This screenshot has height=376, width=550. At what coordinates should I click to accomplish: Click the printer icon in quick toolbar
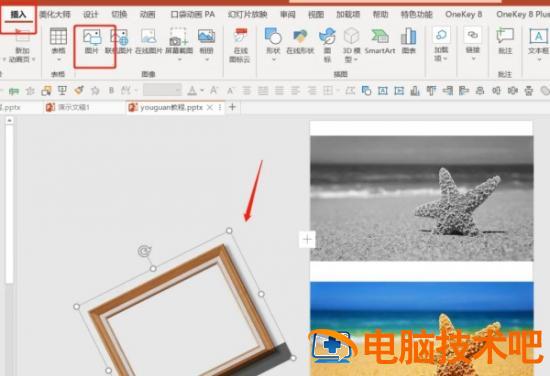[529, 91]
